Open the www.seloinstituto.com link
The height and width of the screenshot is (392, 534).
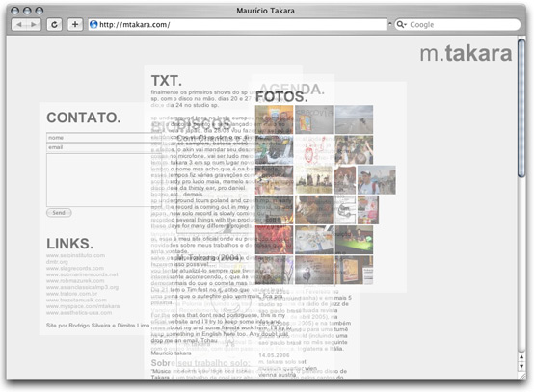[x=75, y=255]
